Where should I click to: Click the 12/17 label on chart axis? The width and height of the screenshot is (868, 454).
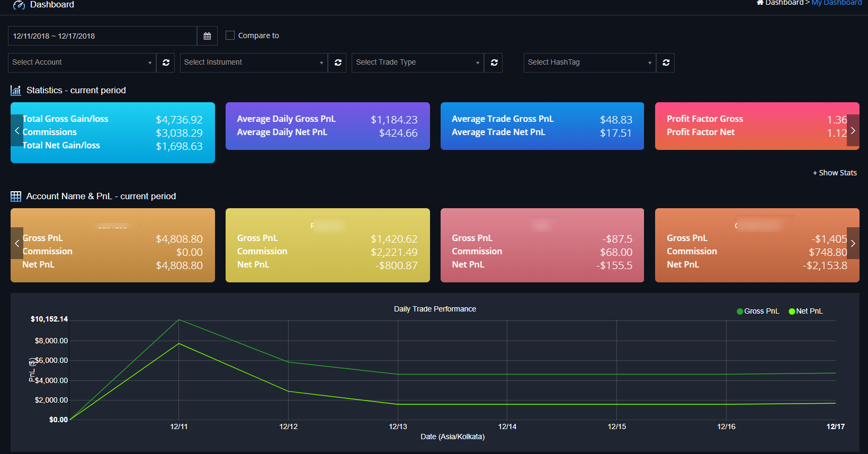click(836, 426)
